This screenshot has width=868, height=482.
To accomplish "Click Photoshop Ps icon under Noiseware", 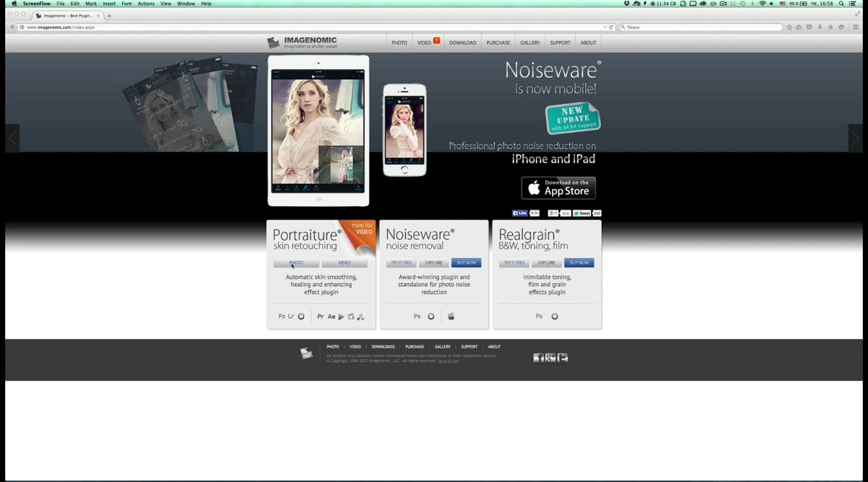I will click(417, 317).
